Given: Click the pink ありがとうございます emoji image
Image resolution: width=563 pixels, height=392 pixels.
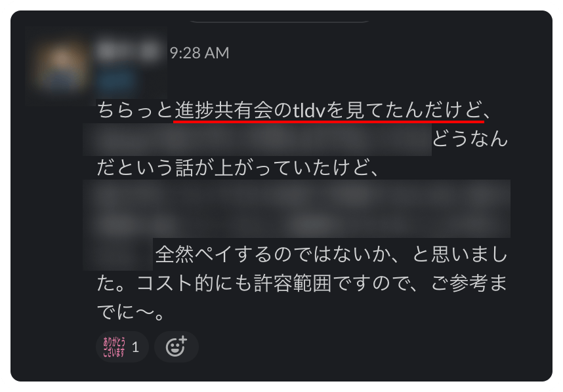Looking at the screenshot, I should [114, 347].
